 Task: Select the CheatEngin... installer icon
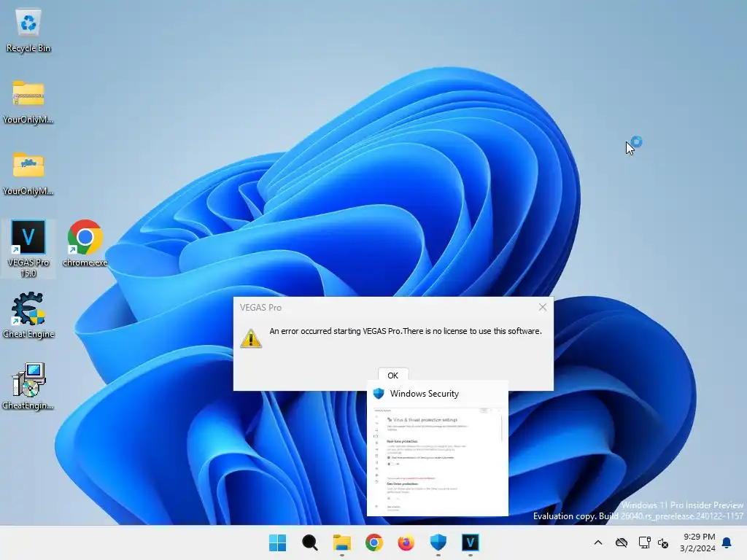coord(28,386)
